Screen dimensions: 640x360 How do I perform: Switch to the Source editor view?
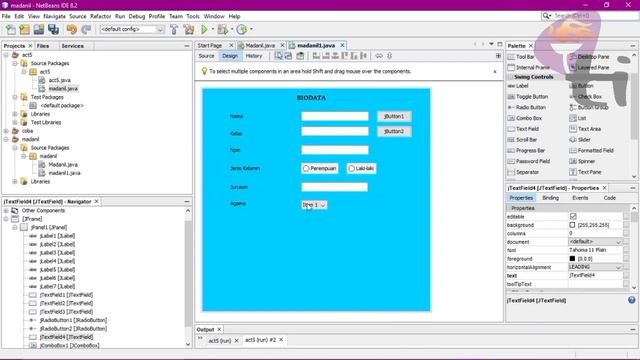click(207, 56)
